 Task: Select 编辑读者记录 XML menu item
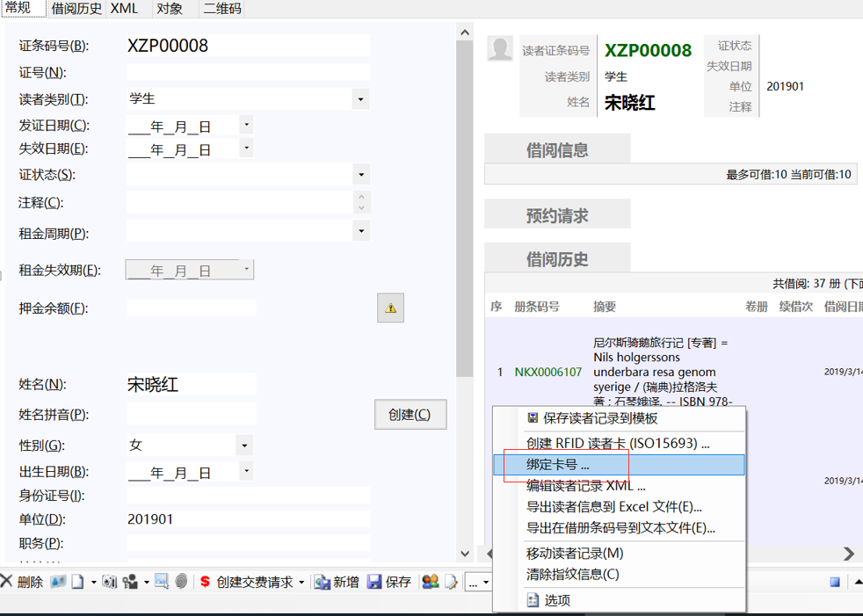620,486
